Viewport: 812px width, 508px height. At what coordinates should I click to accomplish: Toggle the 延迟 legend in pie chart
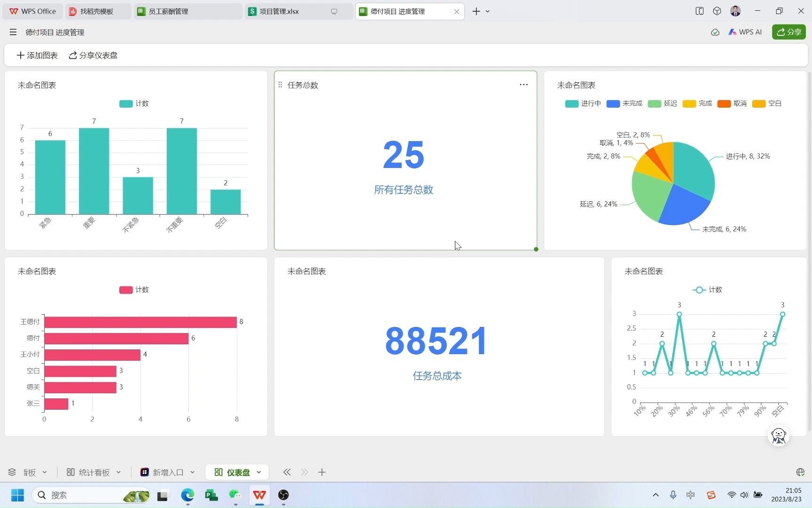662,103
